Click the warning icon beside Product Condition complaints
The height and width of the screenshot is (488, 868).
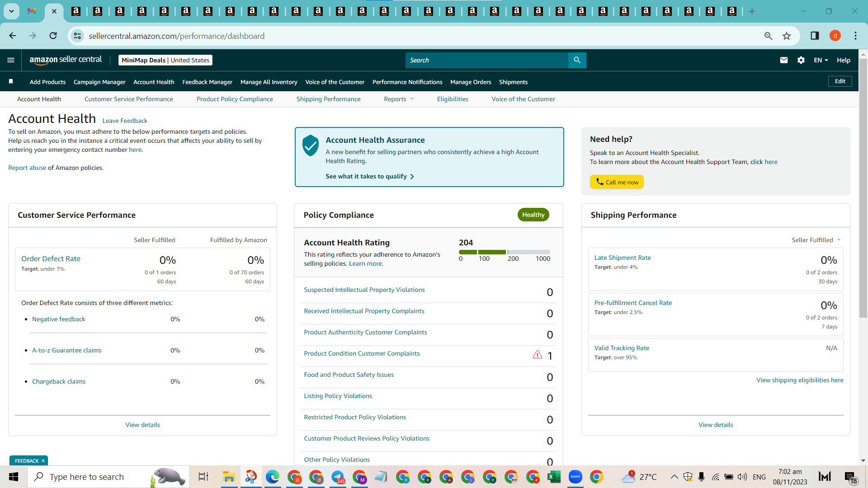click(x=538, y=355)
